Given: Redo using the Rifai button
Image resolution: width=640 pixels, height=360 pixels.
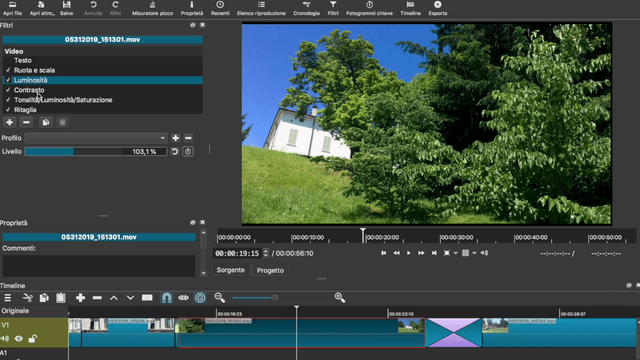Looking at the screenshot, I should [x=116, y=8].
